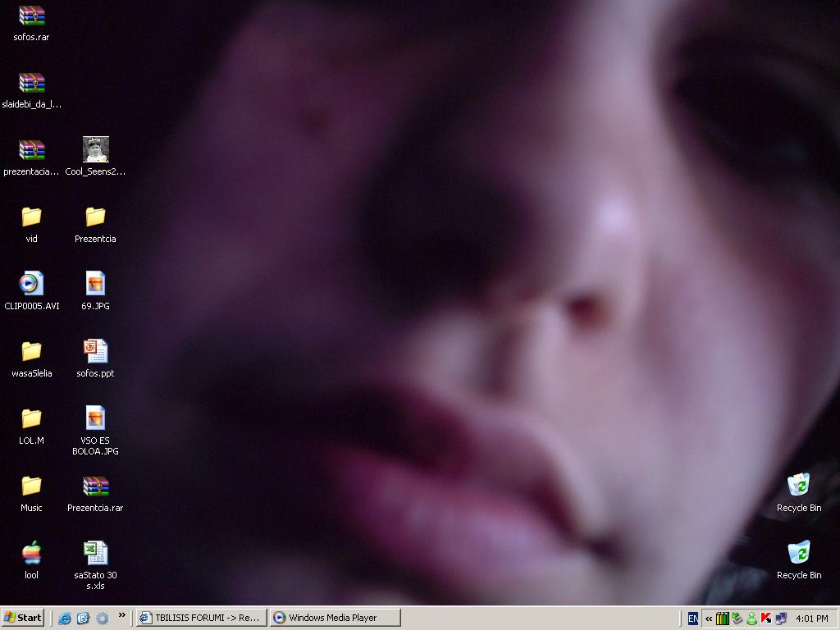Image resolution: width=840 pixels, height=630 pixels.
Task: Select the Prezentcia folder icon
Action: [x=95, y=217]
